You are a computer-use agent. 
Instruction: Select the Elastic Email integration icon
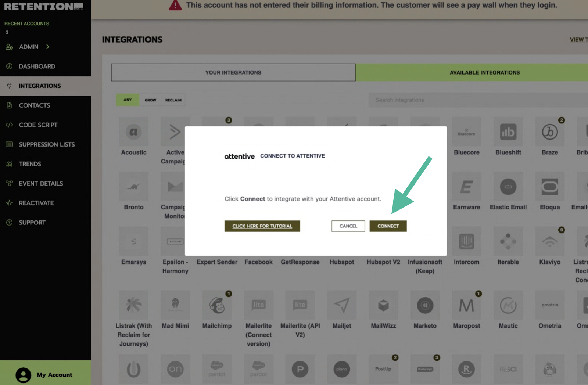[508, 186]
